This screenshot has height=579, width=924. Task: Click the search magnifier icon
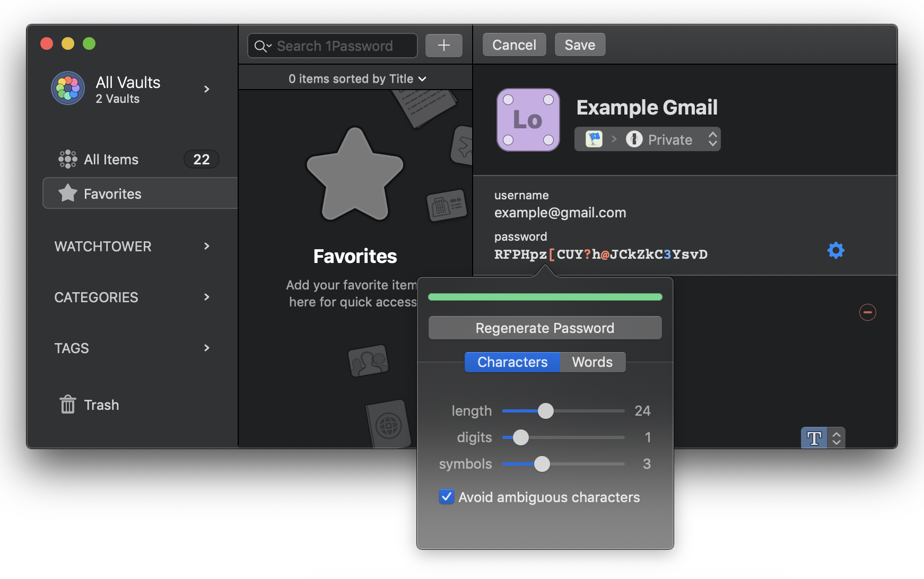point(263,47)
